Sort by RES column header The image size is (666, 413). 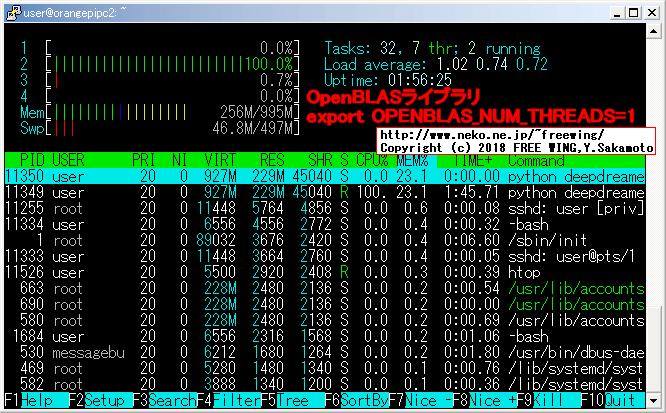(x=272, y=160)
